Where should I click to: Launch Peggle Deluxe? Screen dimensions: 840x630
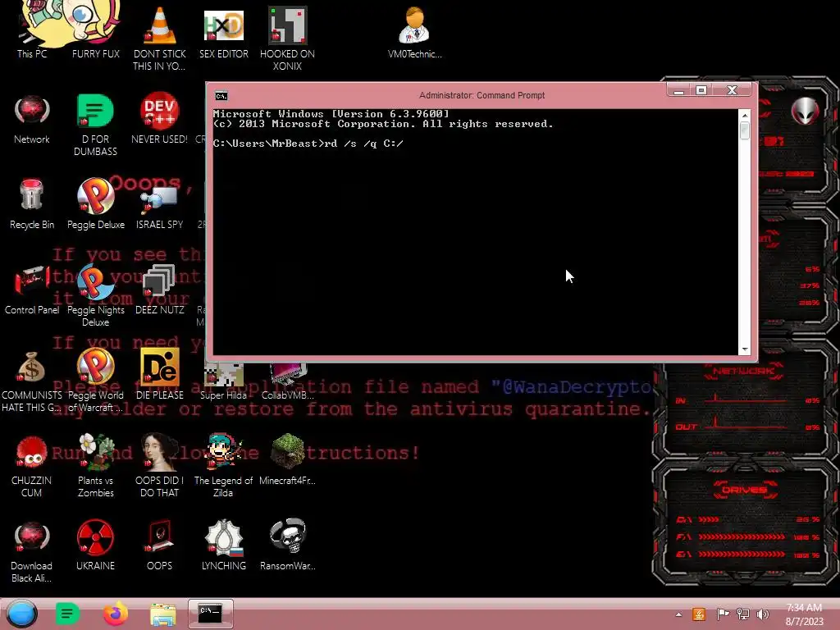click(x=95, y=204)
